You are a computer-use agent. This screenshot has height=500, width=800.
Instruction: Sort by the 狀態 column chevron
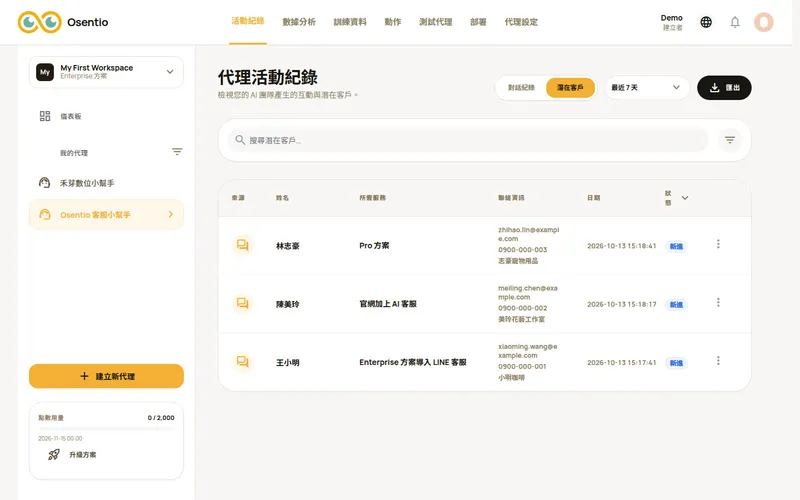click(685, 198)
